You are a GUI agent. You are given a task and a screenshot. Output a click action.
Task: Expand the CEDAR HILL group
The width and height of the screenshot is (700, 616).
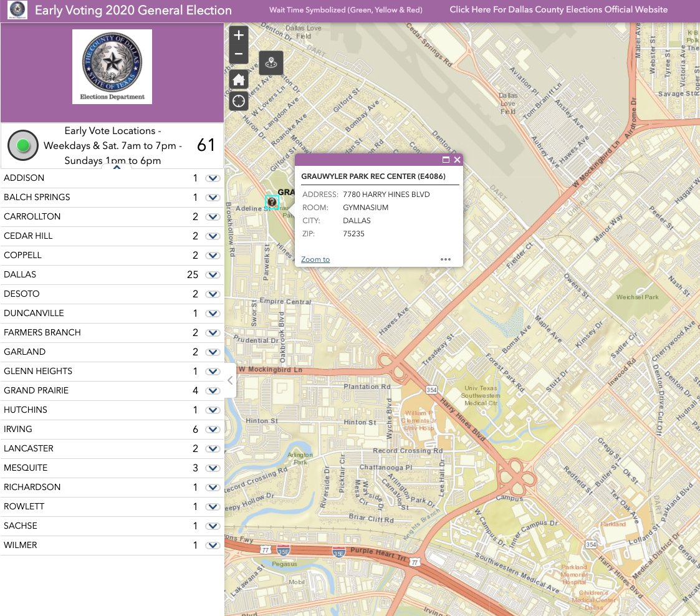point(213,236)
